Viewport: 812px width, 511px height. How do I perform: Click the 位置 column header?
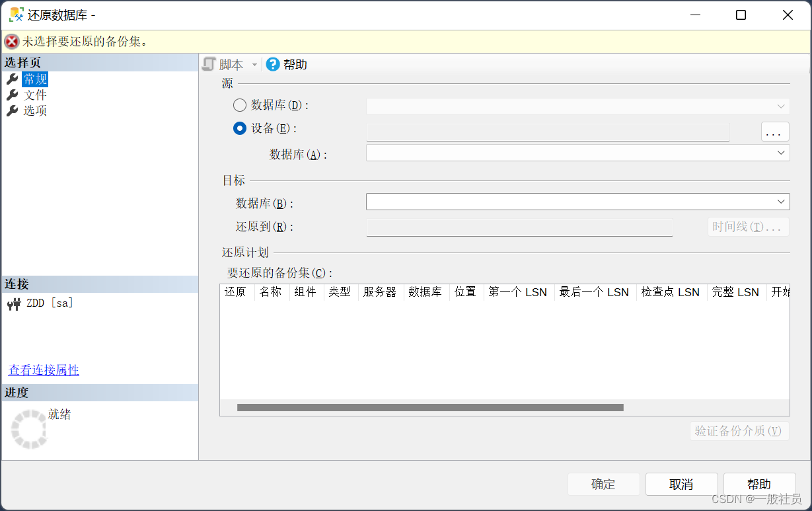(466, 292)
